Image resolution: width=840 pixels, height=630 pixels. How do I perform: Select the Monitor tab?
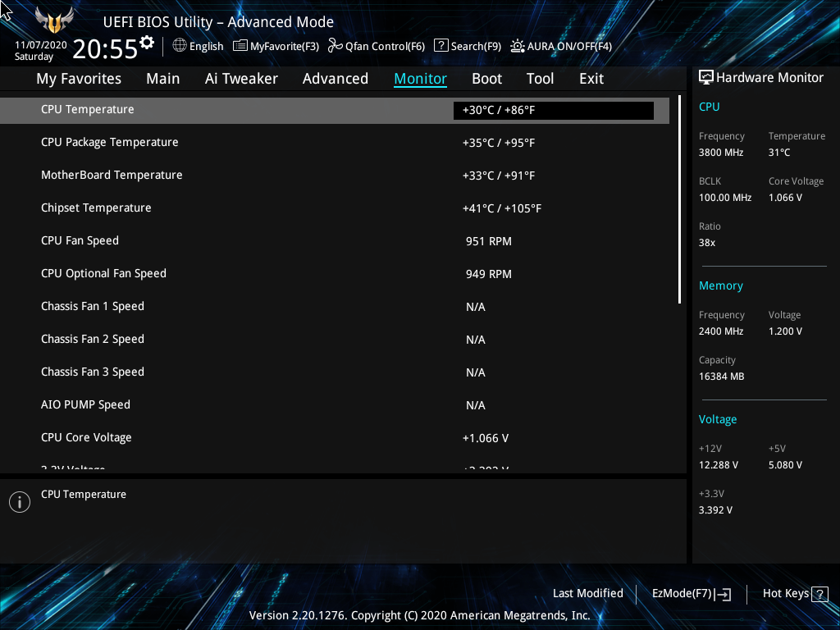click(x=421, y=79)
